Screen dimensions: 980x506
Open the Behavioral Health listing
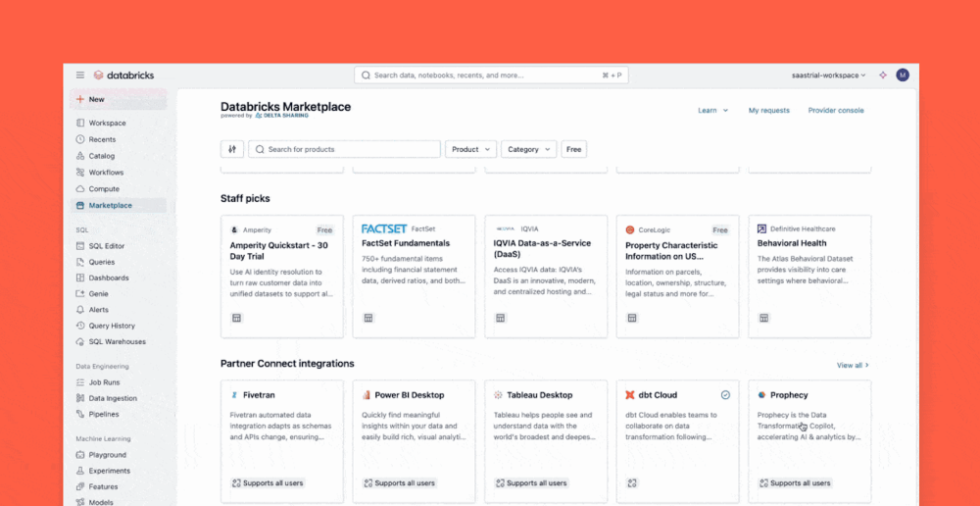pyautogui.click(x=809, y=277)
